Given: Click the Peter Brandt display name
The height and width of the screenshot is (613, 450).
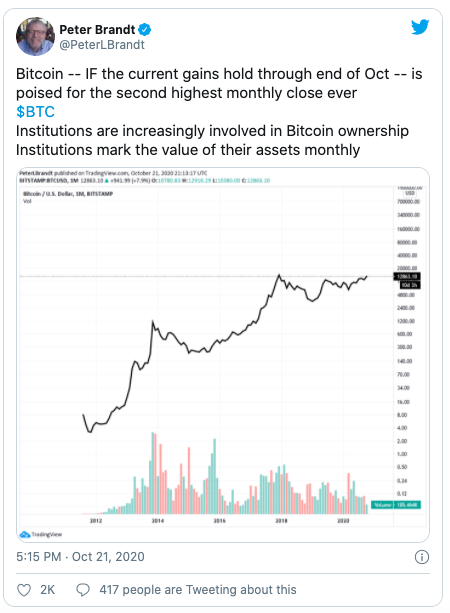Looking at the screenshot, I should pyautogui.click(x=97, y=29).
